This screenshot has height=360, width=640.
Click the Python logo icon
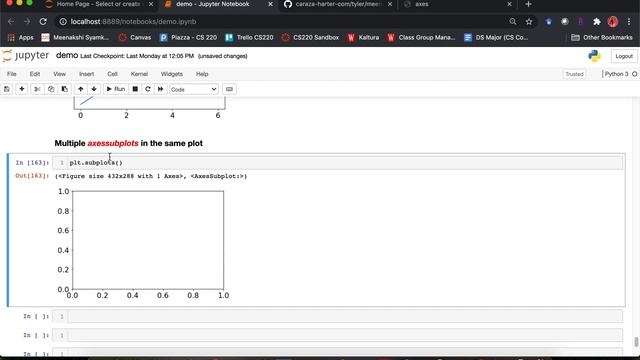pos(594,56)
